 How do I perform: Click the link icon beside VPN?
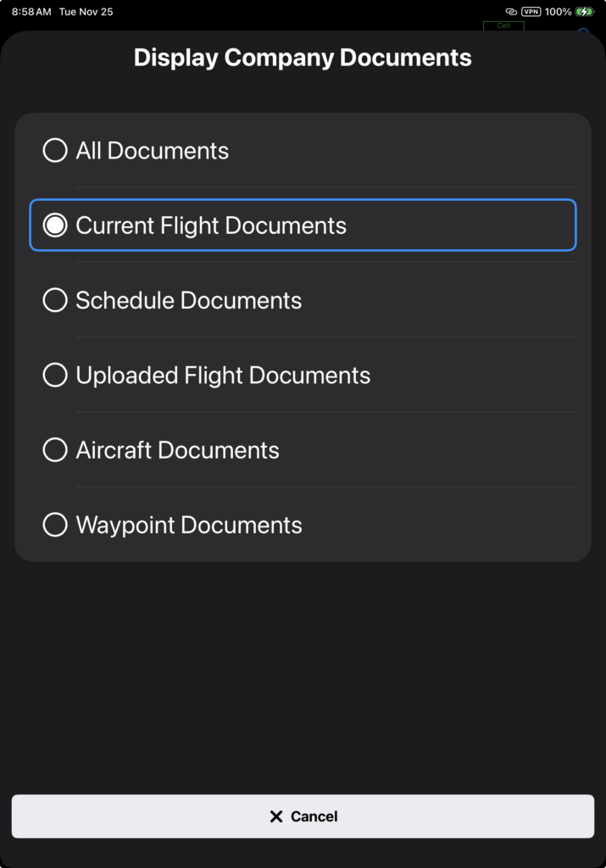pos(511,12)
